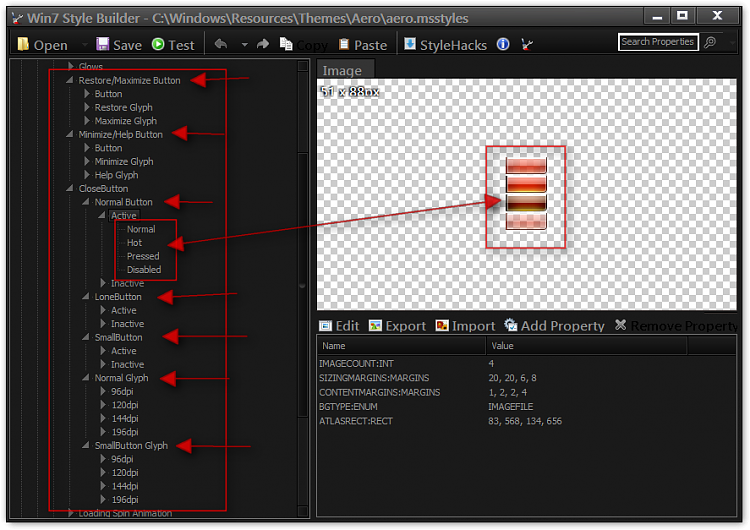Click the Paste clipboard icon

[343, 44]
